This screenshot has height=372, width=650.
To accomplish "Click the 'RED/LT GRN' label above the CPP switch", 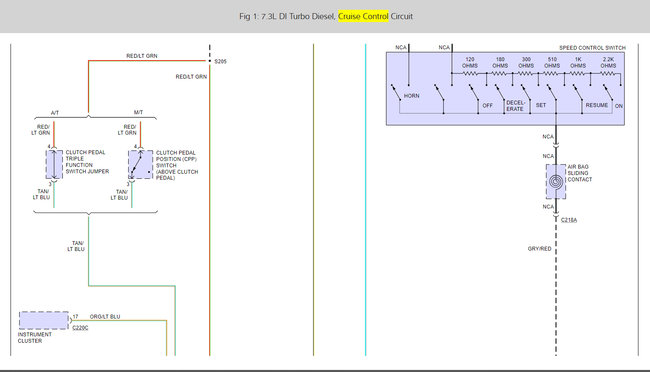I will click(127, 130).
